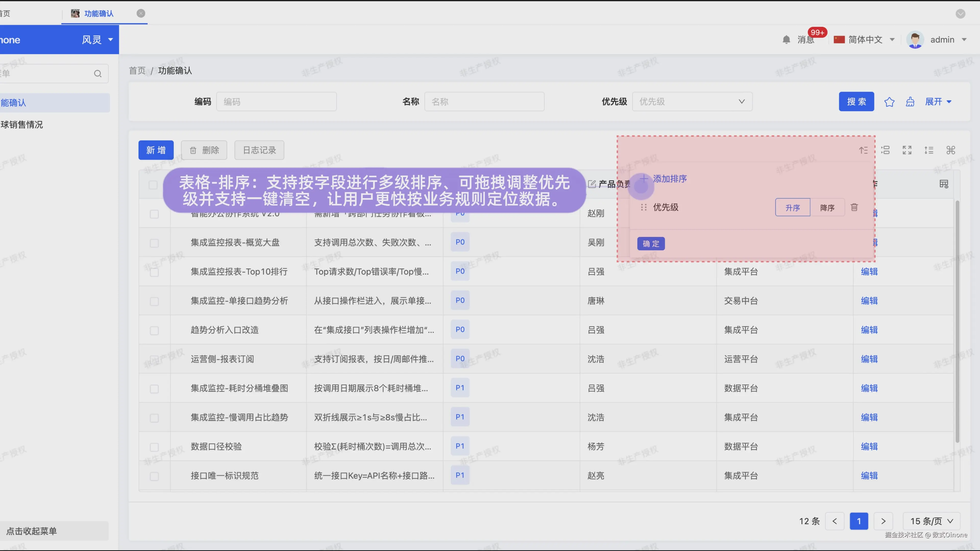Click the notification bell icon

coord(786,40)
